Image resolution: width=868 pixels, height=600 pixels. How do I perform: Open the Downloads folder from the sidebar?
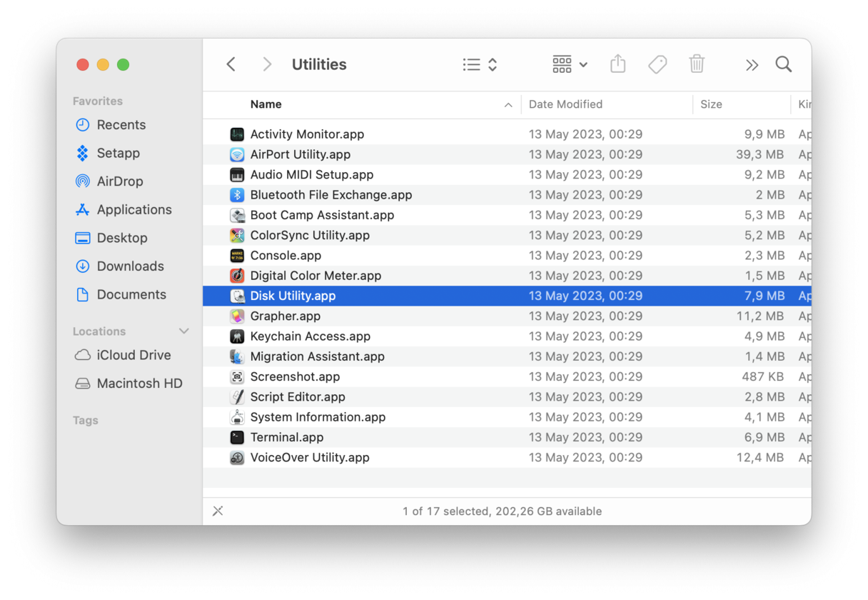coord(129,266)
